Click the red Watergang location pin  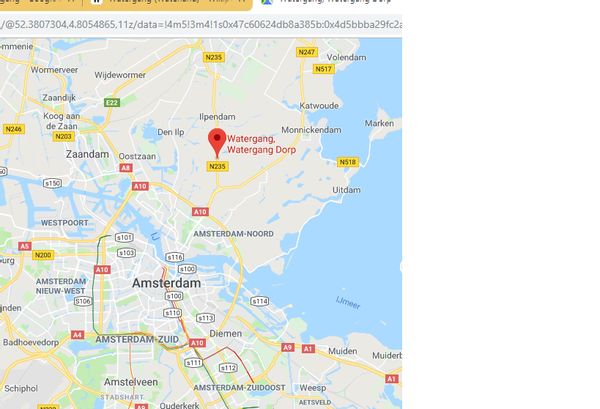pyautogui.click(x=217, y=143)
